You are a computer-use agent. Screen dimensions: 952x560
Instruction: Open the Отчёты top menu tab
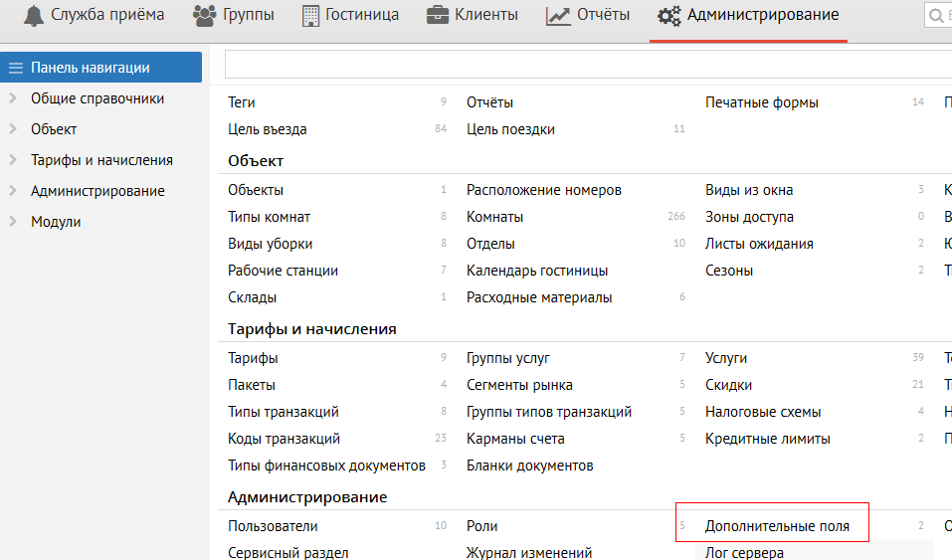pyautogui.click(x=603, y=15)
